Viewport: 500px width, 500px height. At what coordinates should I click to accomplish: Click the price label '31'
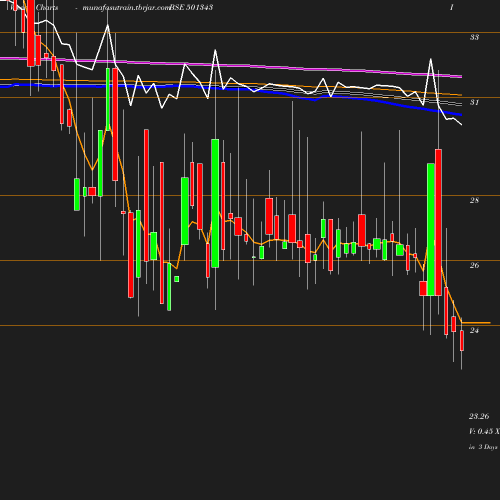point(474,102)
